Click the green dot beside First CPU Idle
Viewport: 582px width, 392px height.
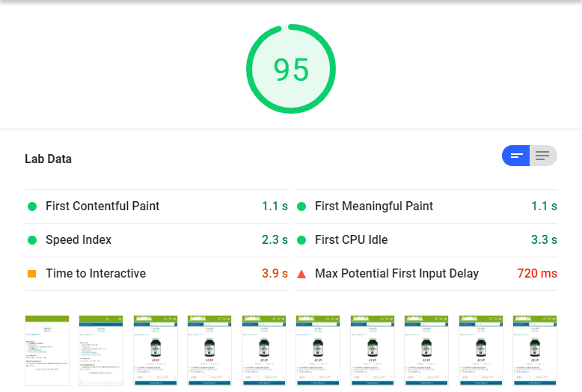[x=301, y=240]
